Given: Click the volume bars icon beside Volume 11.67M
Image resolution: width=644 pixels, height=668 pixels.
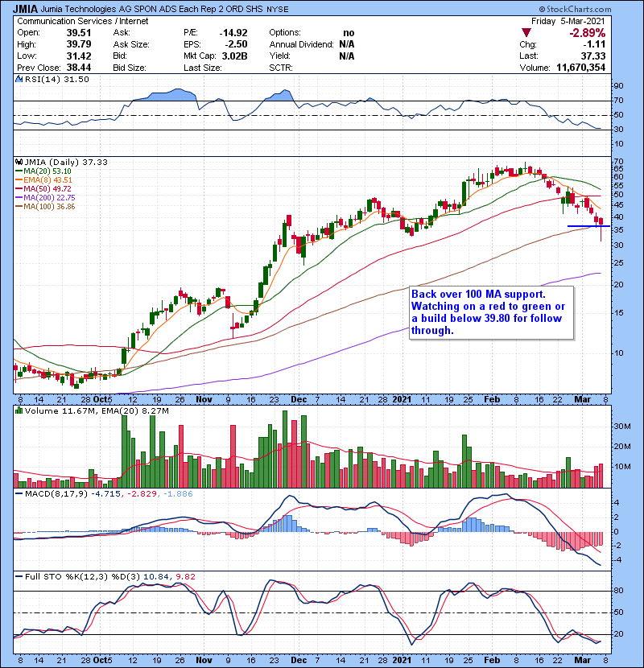Looking at the screenshot, I should click(19, 411).
